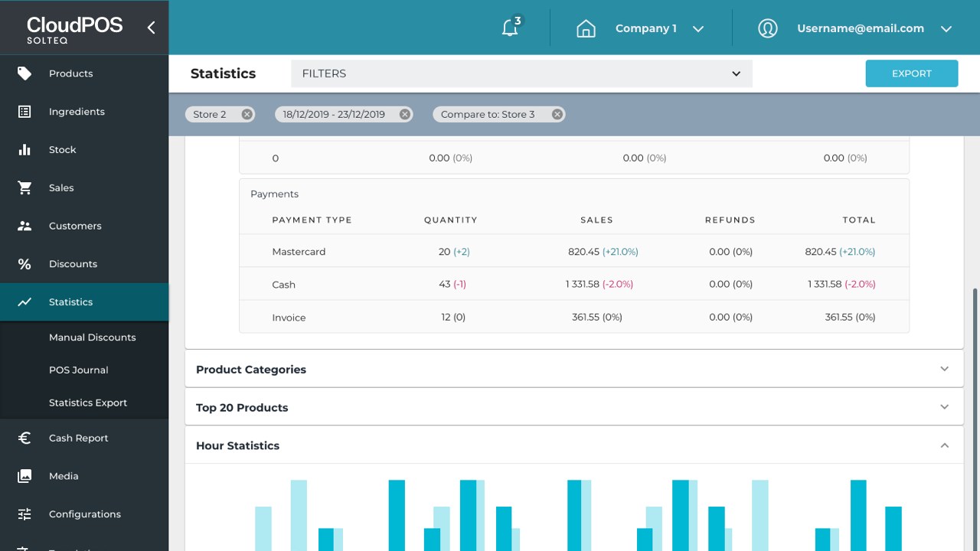Viewport: 980px width, 551px height.
Task: Click the QUANTITY column header
Action: pyautogui.click(x=451, y=220)
